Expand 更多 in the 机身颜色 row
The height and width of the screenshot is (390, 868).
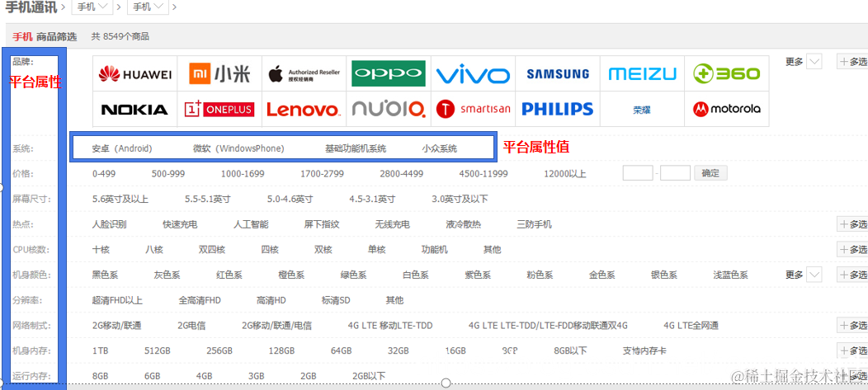coord(804,274)
